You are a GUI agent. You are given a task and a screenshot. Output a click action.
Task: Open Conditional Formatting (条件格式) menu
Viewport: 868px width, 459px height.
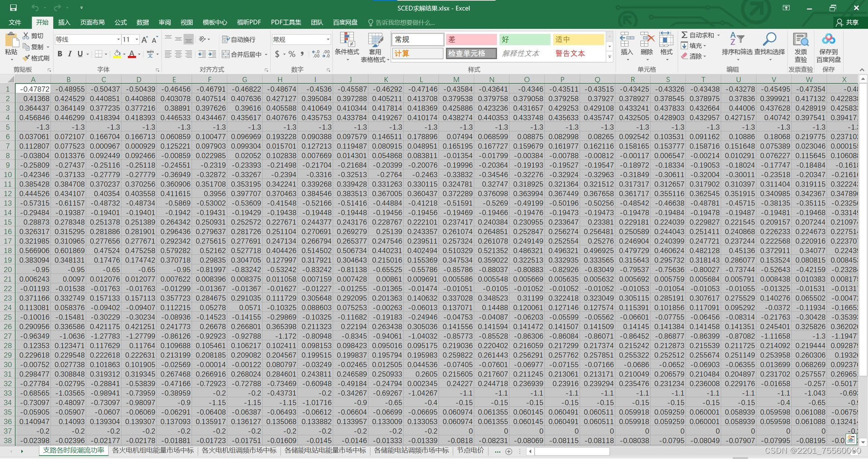[347, 47]
